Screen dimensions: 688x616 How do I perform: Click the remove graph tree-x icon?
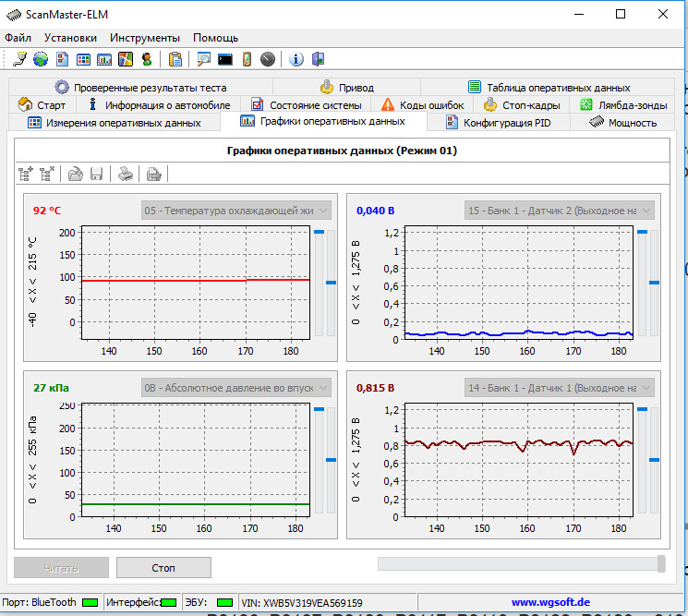(46, 173)
